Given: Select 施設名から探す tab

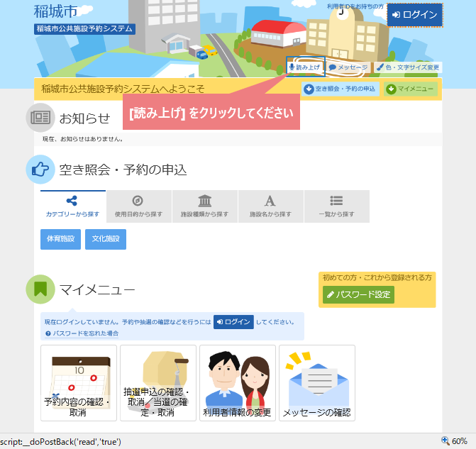Looking at the screenshot, I should click(271, 206).
